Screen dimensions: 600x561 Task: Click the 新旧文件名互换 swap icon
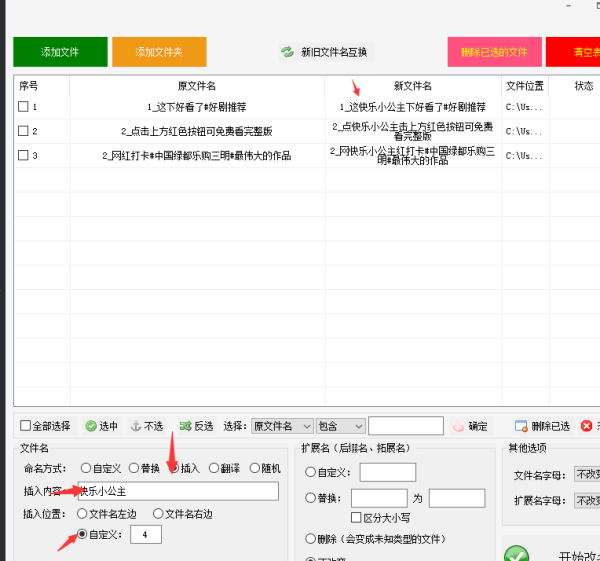[288, 52]
